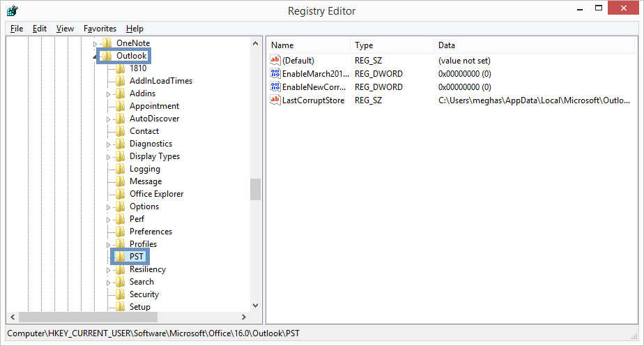Select the PST key label
The height and width of the screenshot is (346, 644).
[137, 257]
